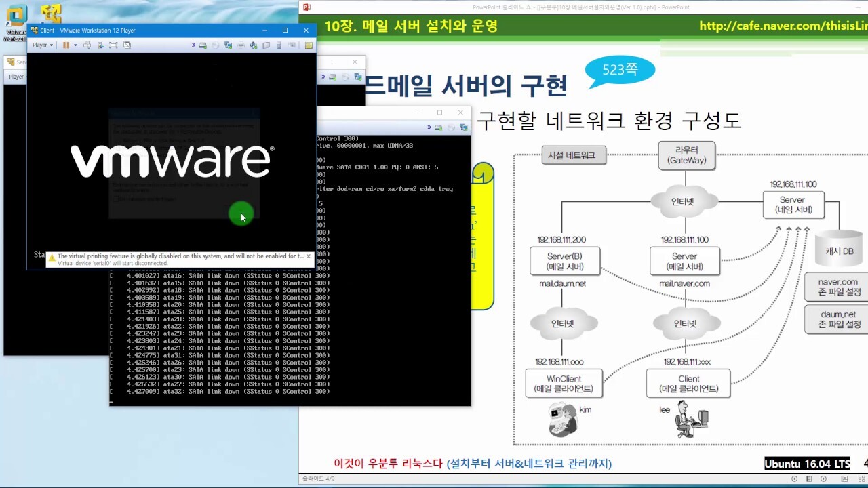Open see-all-slides button in PowerPoint slideshow
This screenshot has width=868, height=488.
809,479
